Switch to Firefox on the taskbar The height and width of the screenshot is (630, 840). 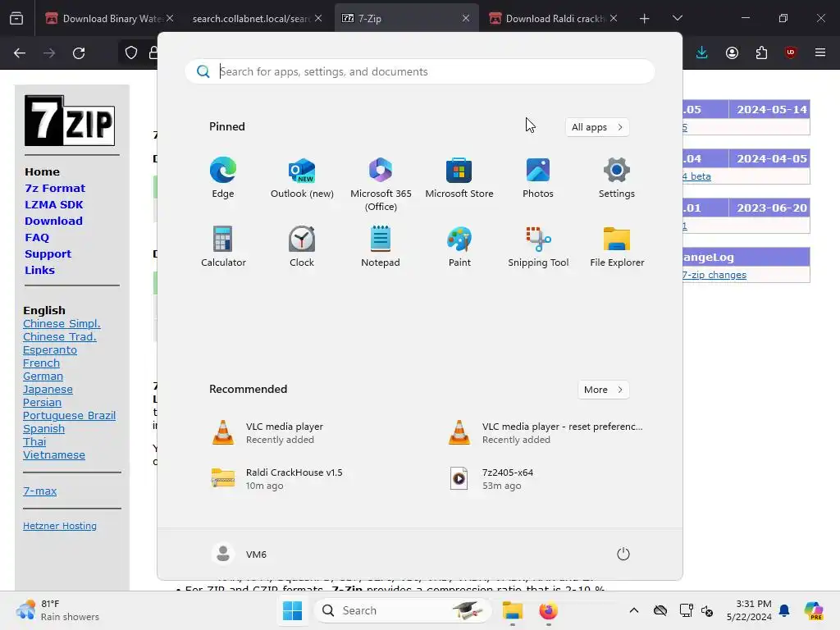click(548, 610)
